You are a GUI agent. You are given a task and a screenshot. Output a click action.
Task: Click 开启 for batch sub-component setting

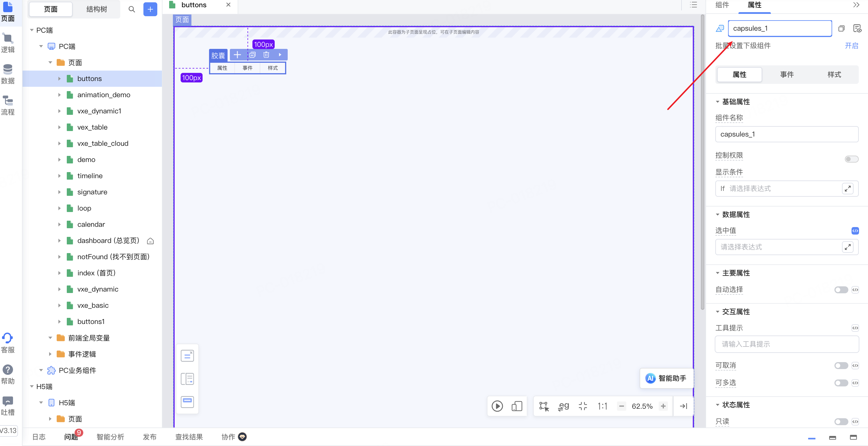point(852,46)
